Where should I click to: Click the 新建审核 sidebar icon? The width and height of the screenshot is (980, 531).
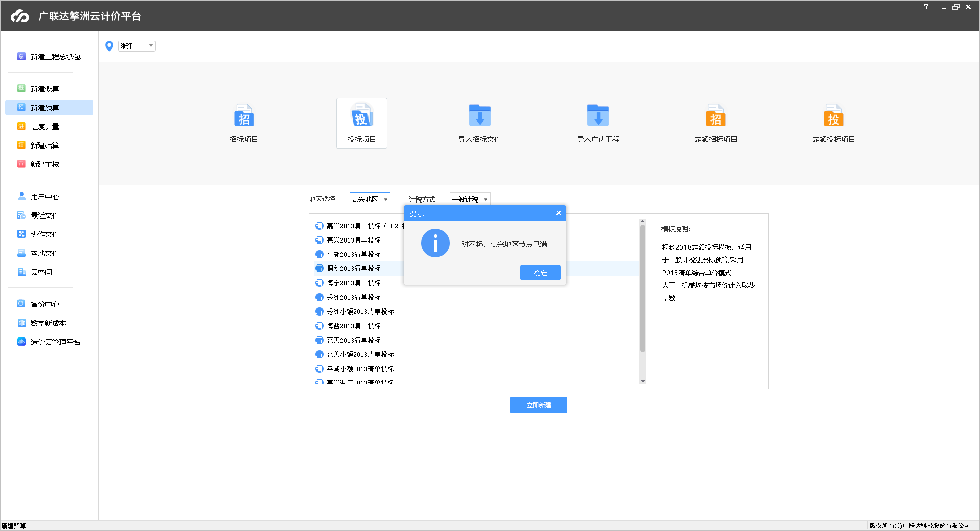21,164
